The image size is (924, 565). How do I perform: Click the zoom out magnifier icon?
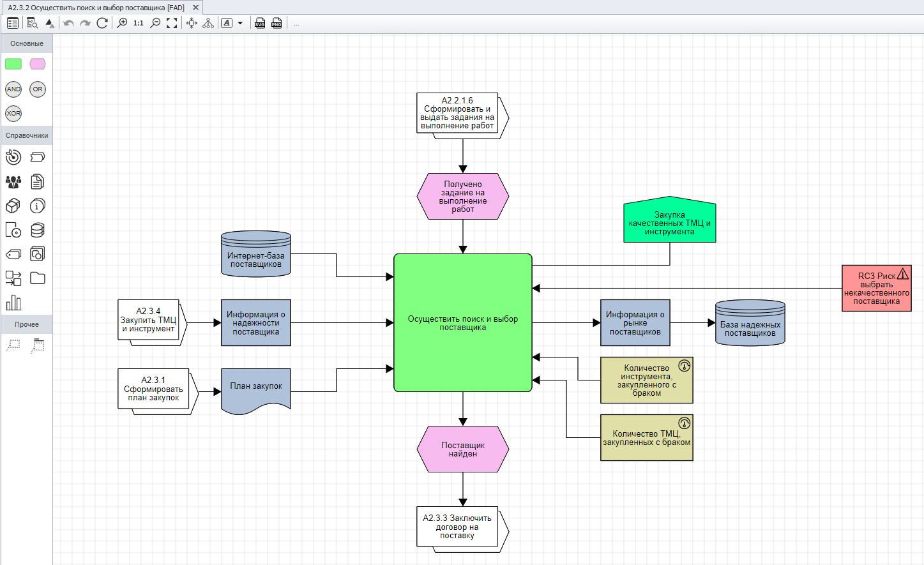pos(155,23)
